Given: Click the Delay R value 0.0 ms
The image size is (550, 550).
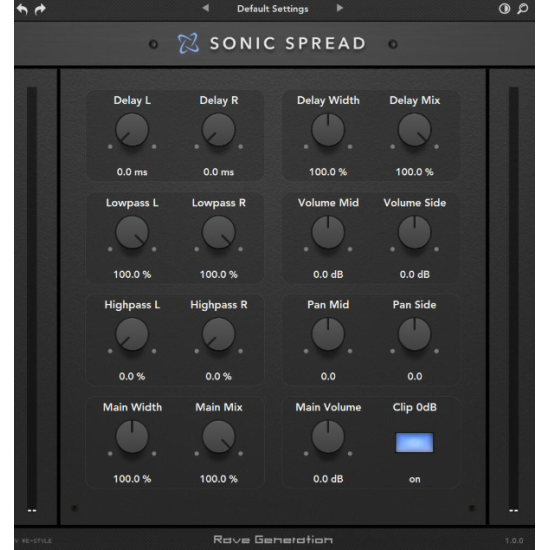Looking at the screenshot, I should coord(219,172).
